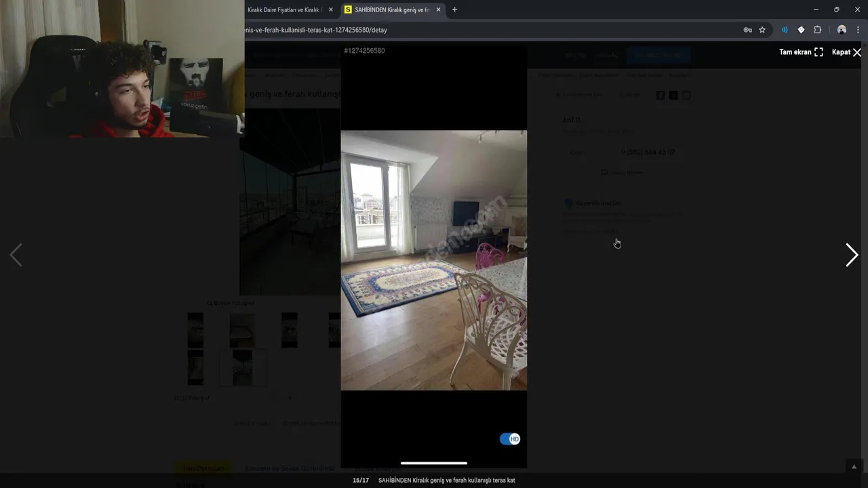Click the blue sound extension icon

(785, 30)
